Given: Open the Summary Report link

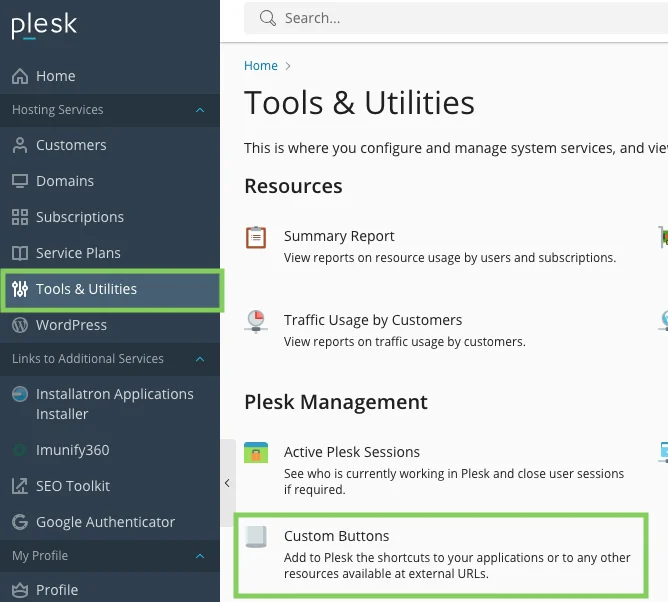Looking at the screenshot, I should tap(339, 236).
